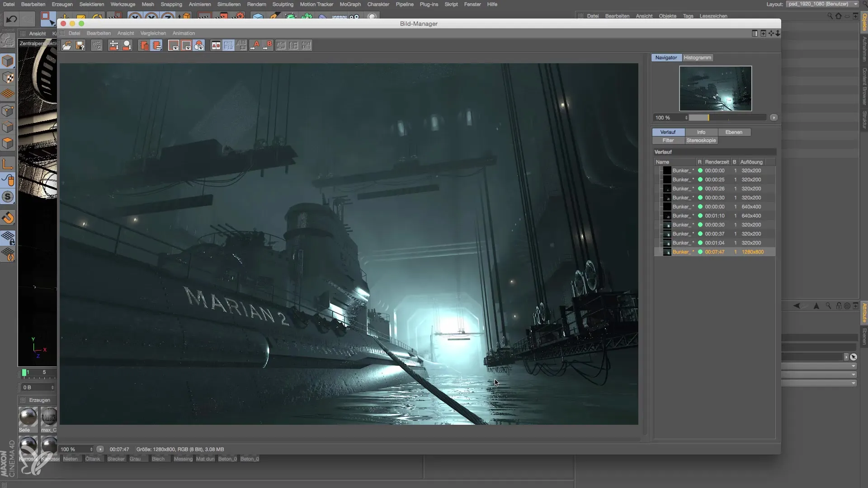868x488 pixels.
Task: Click the S workplane icon in left palette
Action: coord(8,197)
